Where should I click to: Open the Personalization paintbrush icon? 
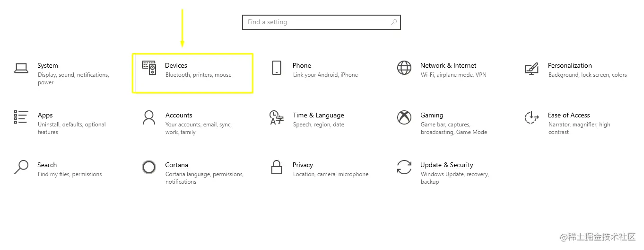(532, 68)
